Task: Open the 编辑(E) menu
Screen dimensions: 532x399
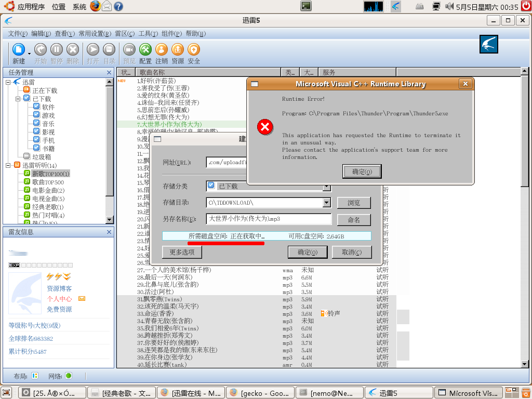Action: [41, 34]
